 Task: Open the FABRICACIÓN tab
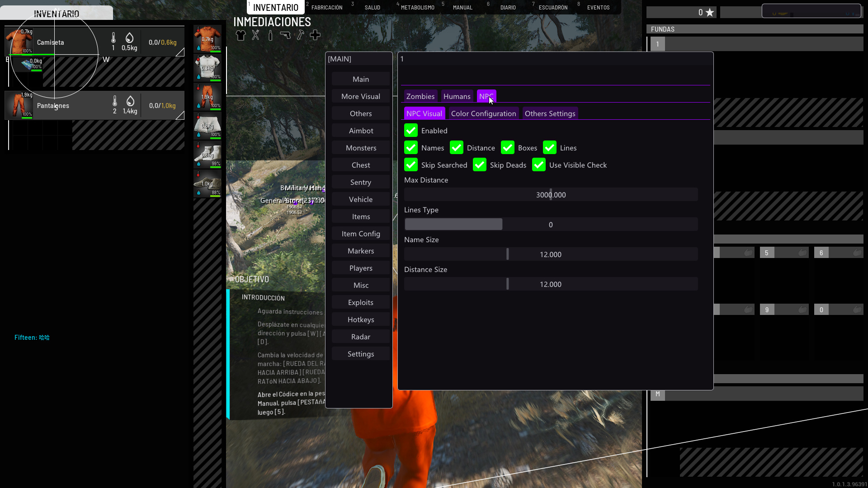(x=326, y=7)
